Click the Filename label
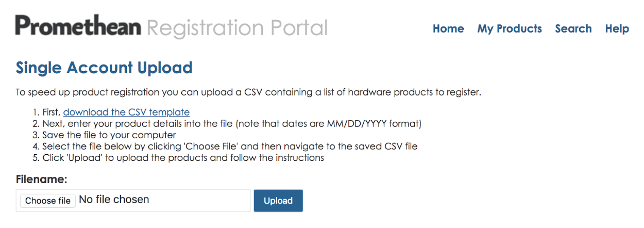 [42, 180]
